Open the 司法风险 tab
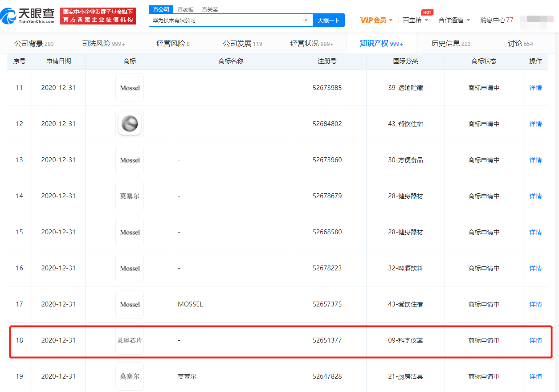559x392 pixels. coord(103,44)
